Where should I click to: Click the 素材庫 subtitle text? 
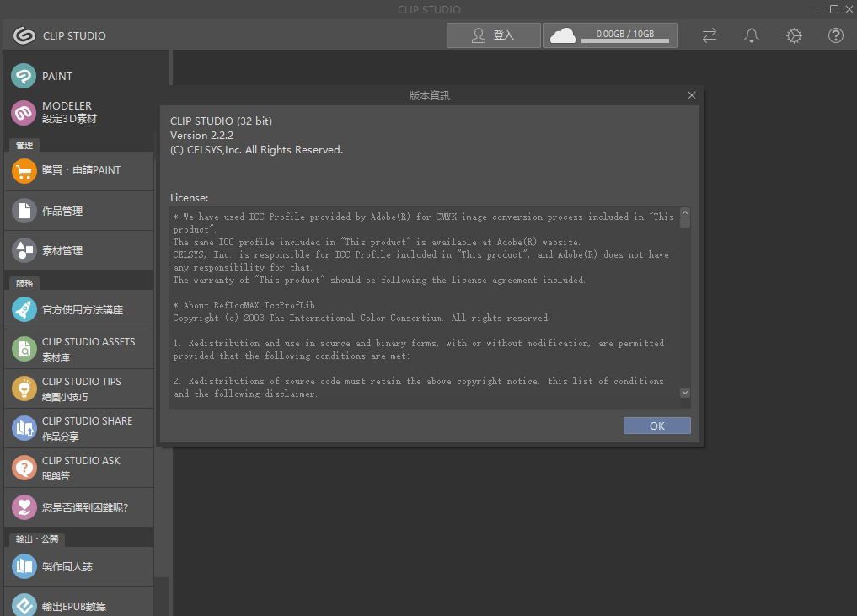pyautogui.click(x=56, y=357)
